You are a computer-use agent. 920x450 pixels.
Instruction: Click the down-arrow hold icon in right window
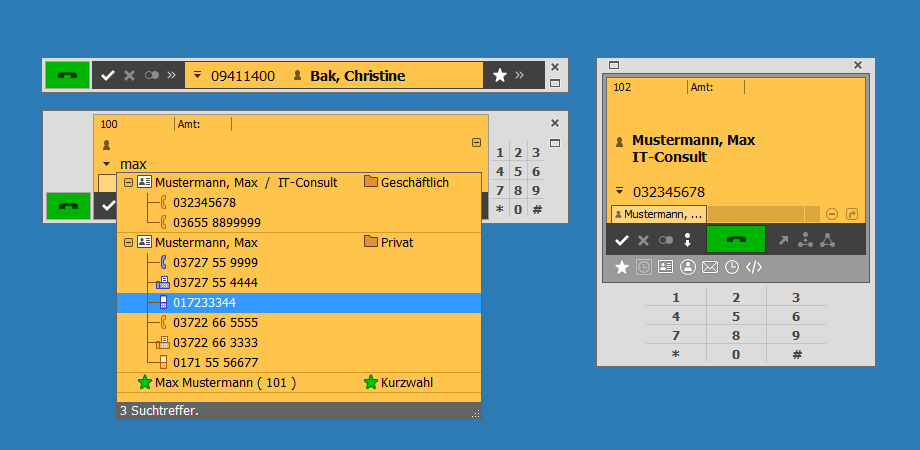click(x=687, y=240)
